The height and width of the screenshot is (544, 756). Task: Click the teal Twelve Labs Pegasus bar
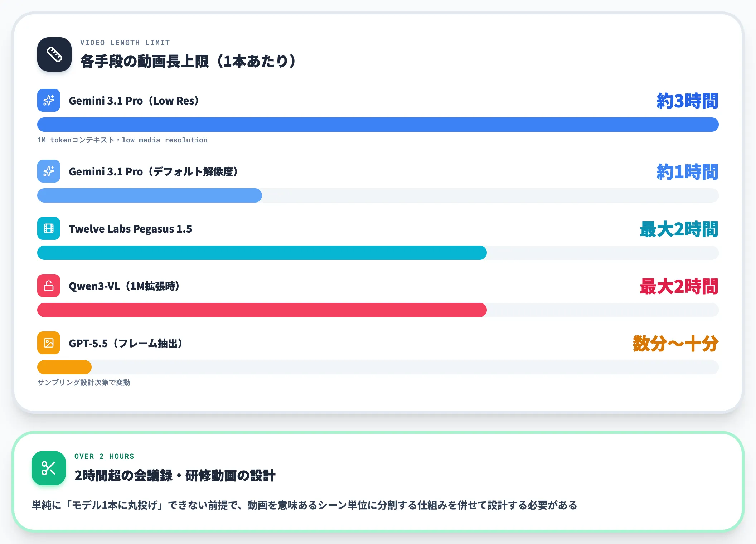coord(262,253)
